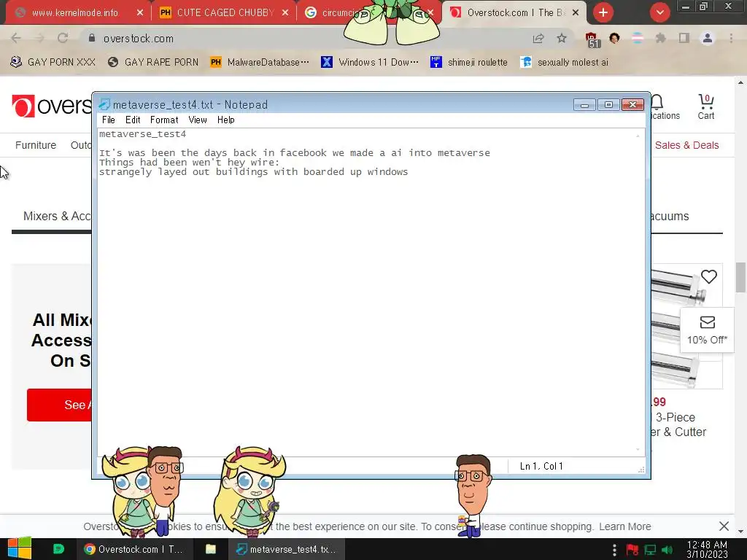Open the MalwareDatabase bookmark
Viewport: 747px width, 560px height.
pos(260,63)
